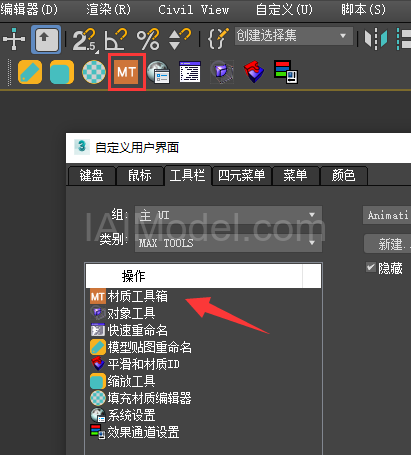This screenshot has height=455, width=411.
Task: Open the 创建选择集 selection set dropdown
Action: pyautogui.click(x=294, y=36)
